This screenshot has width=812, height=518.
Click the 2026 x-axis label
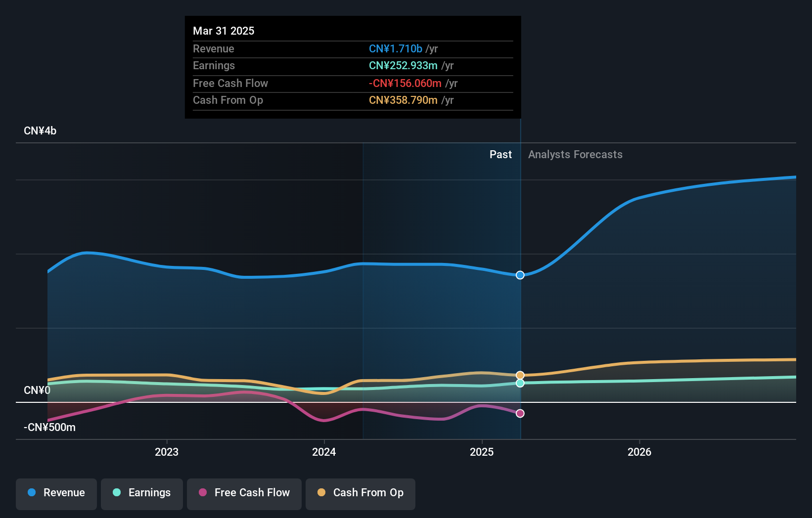coord(639,452)
